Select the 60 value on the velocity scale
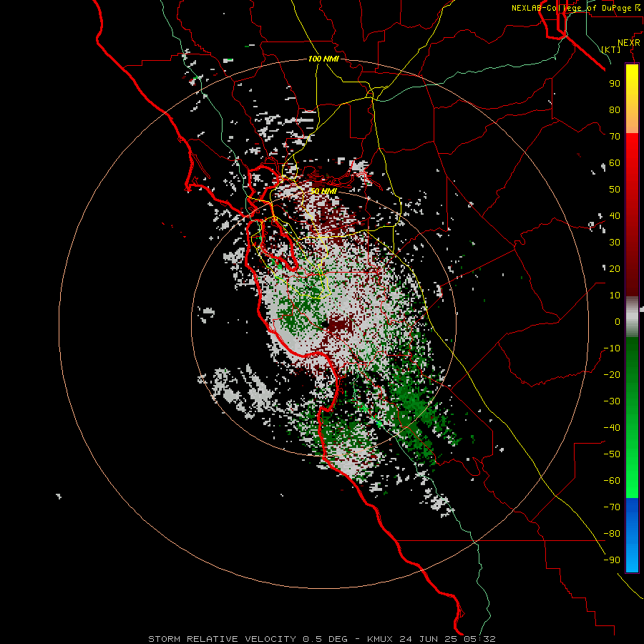This screenshot has height=644, width=644. pyautogui.click(x=615, y=162)
